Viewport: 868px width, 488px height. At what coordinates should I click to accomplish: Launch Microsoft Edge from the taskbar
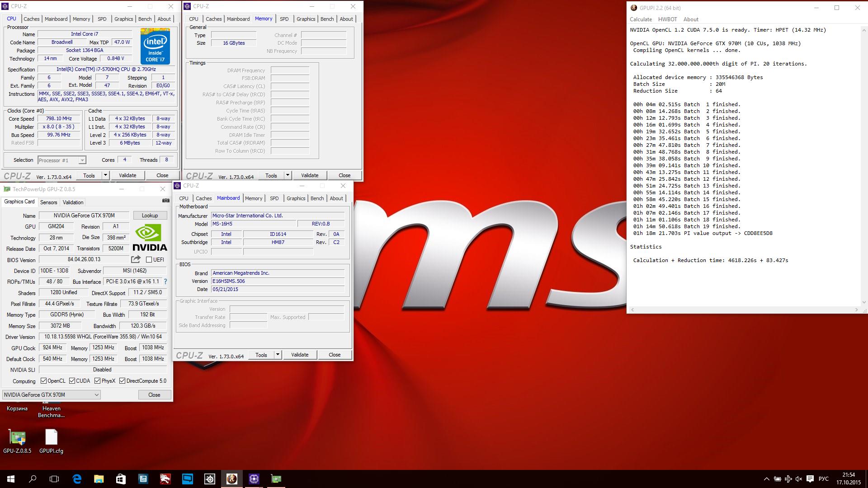coord(77,479)
